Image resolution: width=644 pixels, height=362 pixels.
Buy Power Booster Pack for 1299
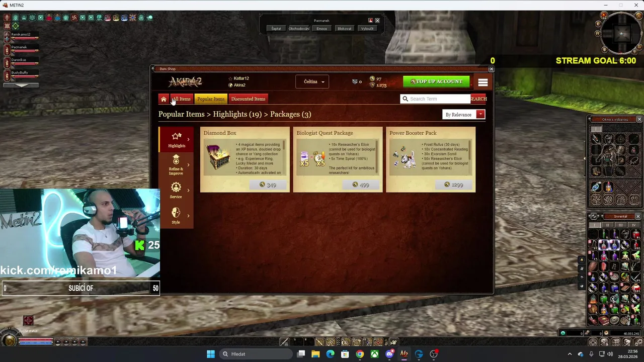(x=454, y=185)
